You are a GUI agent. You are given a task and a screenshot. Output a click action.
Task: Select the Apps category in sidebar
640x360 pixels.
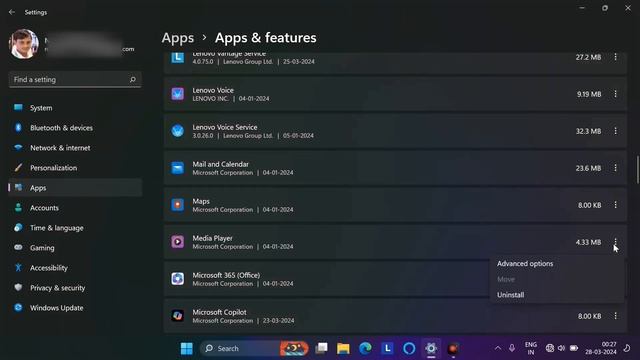(75, 188)
